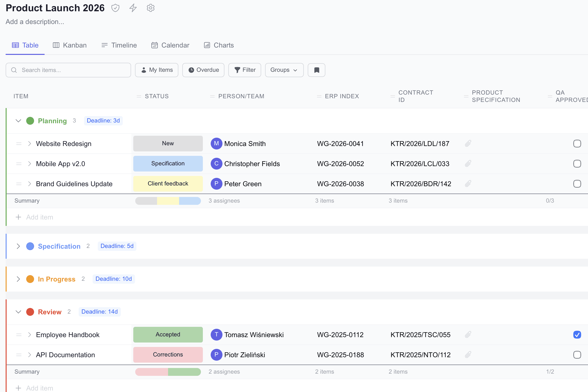Click the Add item plus icon under Planning
588x392 pixels.
[18, 217]
